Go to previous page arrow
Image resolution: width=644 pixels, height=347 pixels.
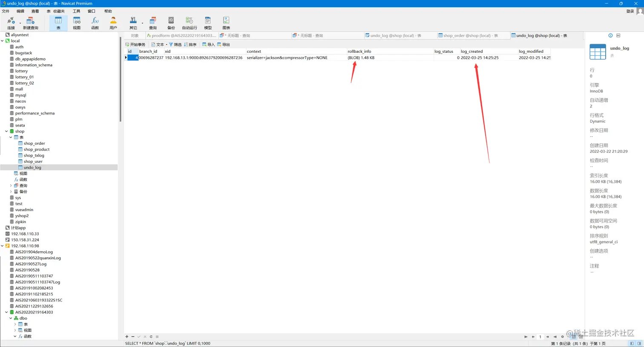(533, 336)
